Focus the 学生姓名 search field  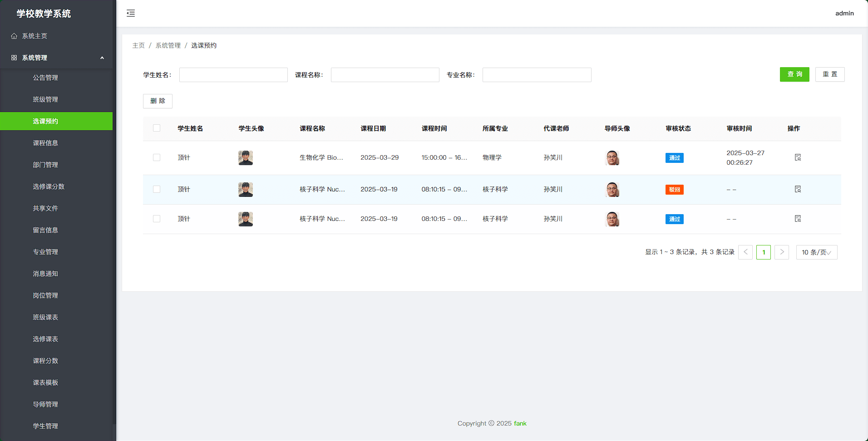pos(233,75)
